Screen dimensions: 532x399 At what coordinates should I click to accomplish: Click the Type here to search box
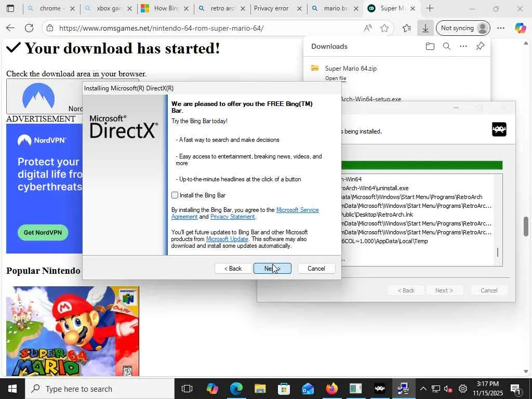point(100,389)
